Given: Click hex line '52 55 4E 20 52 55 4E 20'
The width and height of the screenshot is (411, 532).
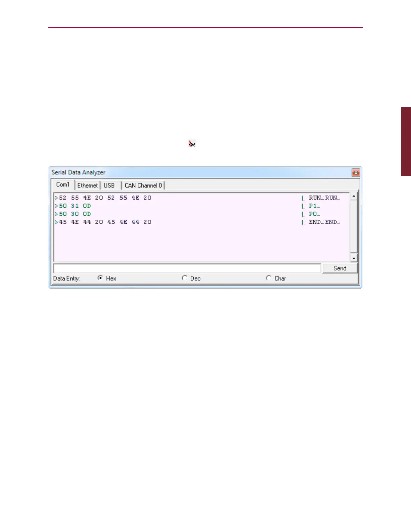Looking at the screenshot, I should (103, 198).
